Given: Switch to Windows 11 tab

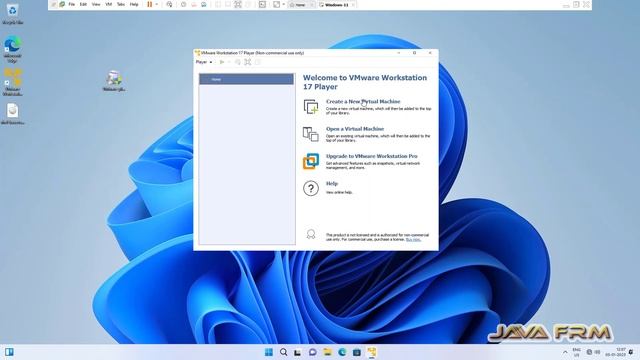Looking at the screenshot, I should [337, 4].
